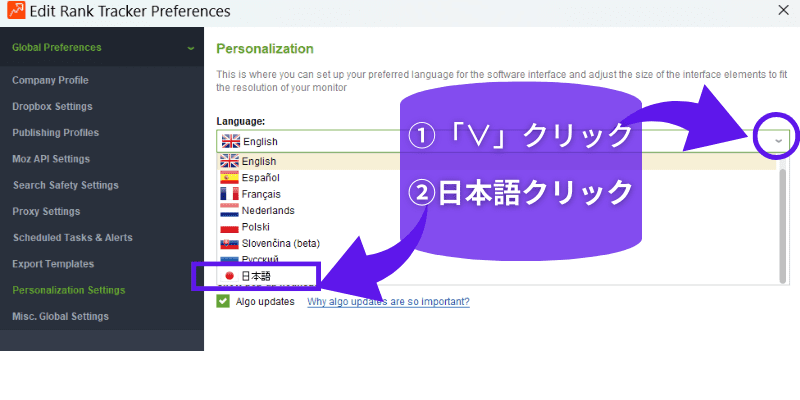
Task: Click the Slovak flag icon
Action: (229, 243)
